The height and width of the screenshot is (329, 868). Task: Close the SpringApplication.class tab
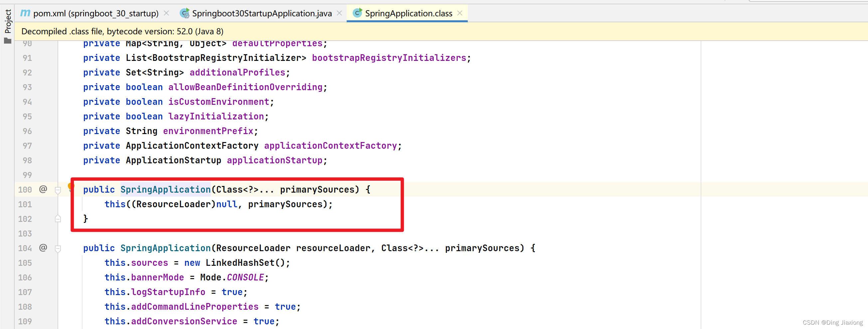point(459,13)
